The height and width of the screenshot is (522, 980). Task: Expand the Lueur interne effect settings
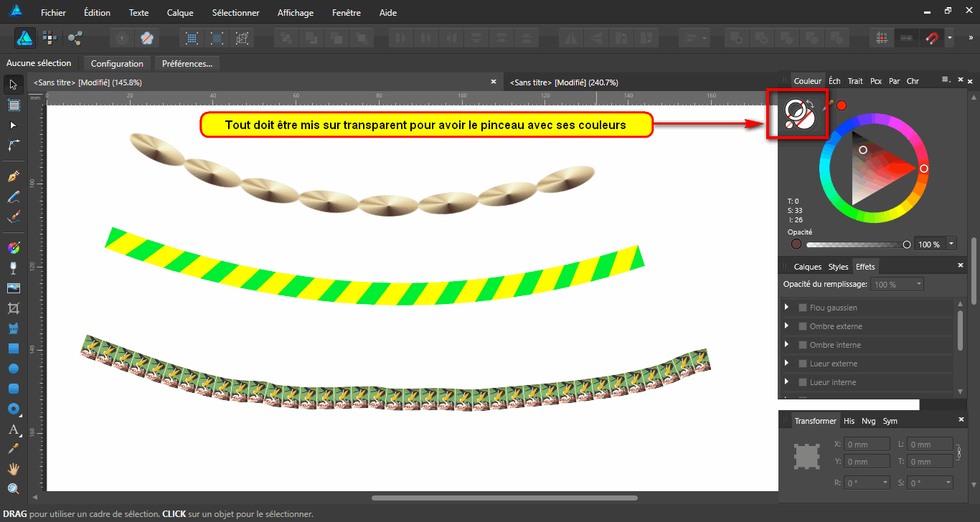pyautogui.click(x=787, y=381)
